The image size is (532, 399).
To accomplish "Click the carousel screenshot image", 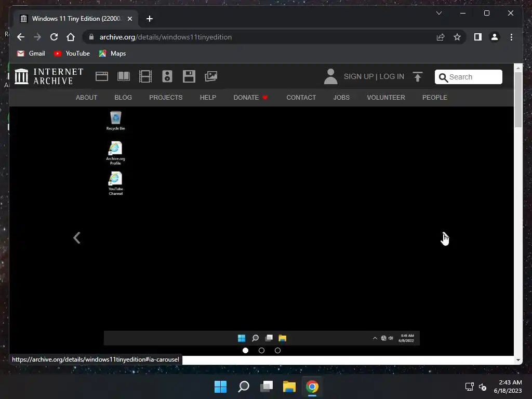I will [262, 227].
